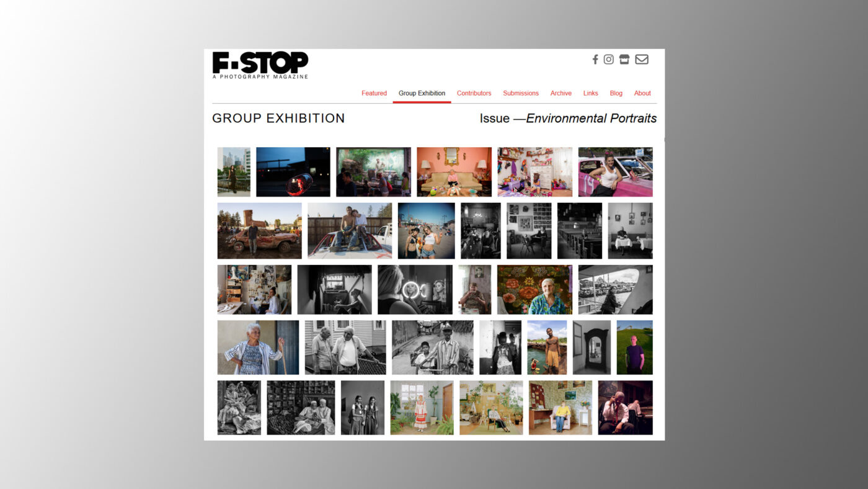Open the wrecked car field photo
868x489 pixels.
tap(259, 231)
